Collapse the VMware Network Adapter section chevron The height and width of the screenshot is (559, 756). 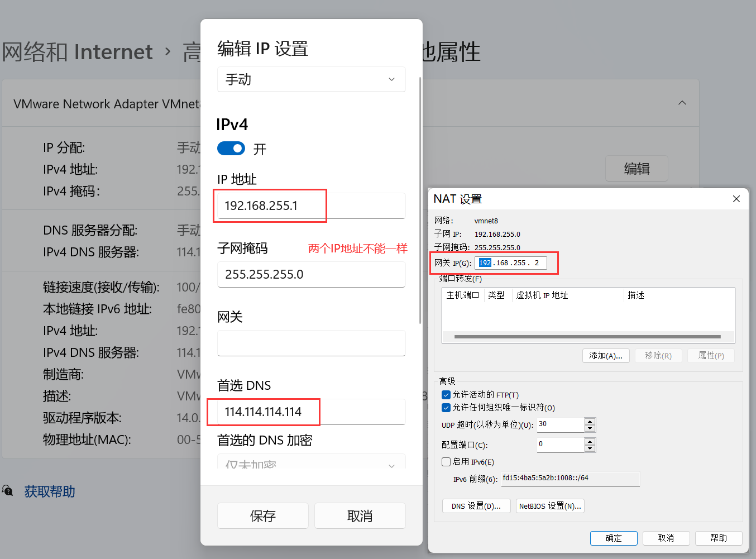(x=682, y=103)
